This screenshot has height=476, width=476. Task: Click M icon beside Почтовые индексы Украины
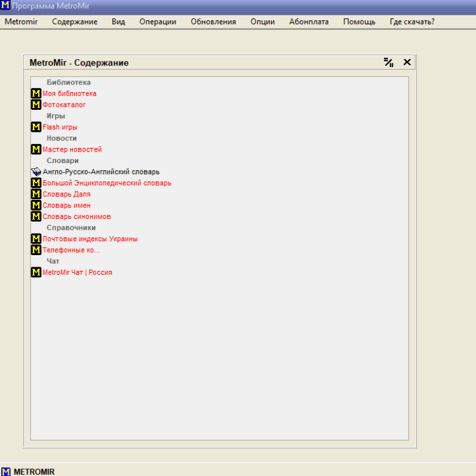pos(36,239)
